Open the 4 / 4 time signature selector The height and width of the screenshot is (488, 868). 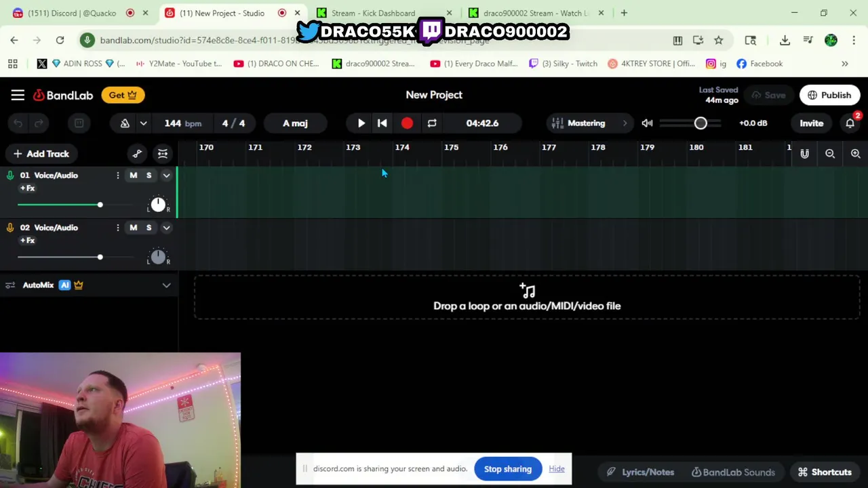click(x=233, y=123)
